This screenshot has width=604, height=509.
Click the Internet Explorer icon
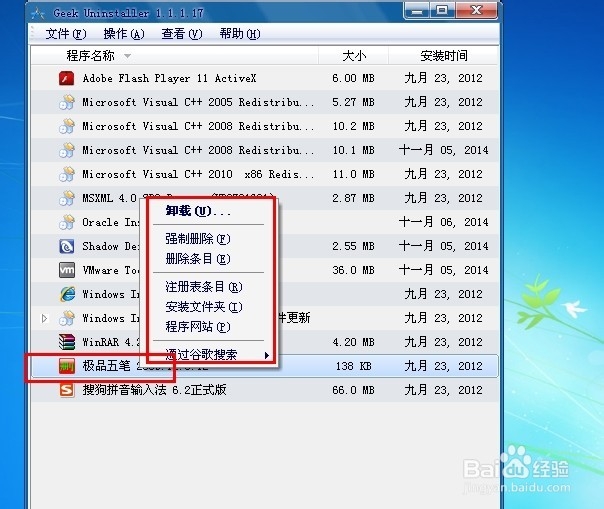[x=67, y=294]
